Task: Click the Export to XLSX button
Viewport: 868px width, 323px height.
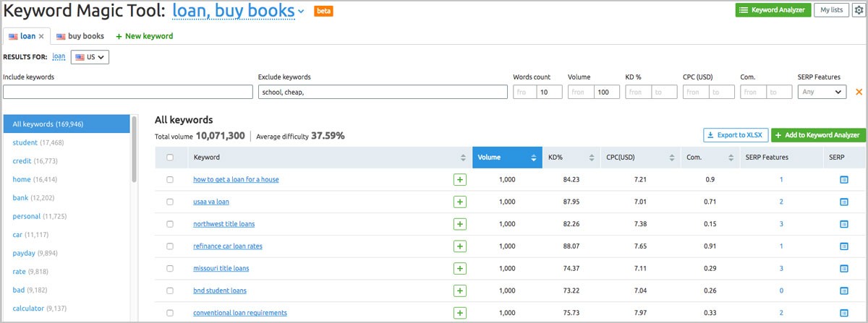Action: click(x=735, y=135)
